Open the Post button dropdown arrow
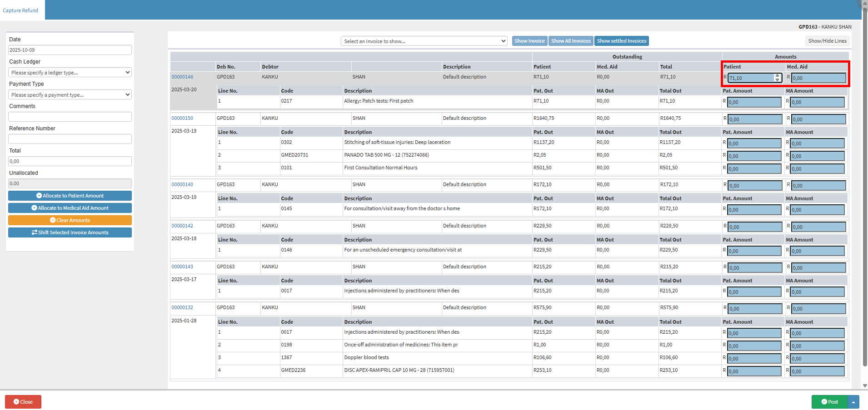 click(x=853, y=402)
